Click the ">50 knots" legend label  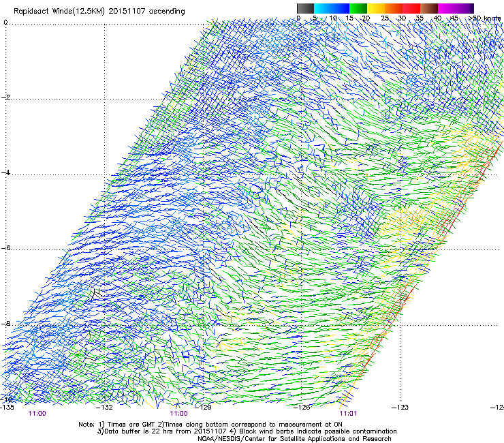click(x=485, y=18)
